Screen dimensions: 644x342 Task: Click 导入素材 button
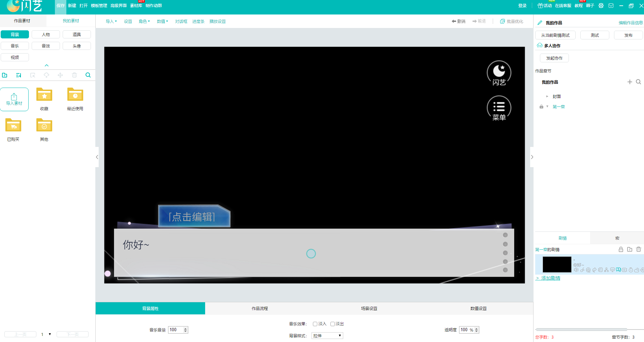(14, 99)
